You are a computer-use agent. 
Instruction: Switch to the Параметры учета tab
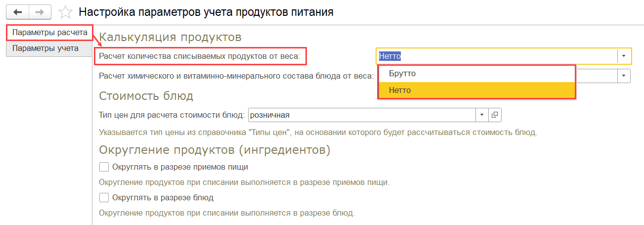tap(45, 48)
